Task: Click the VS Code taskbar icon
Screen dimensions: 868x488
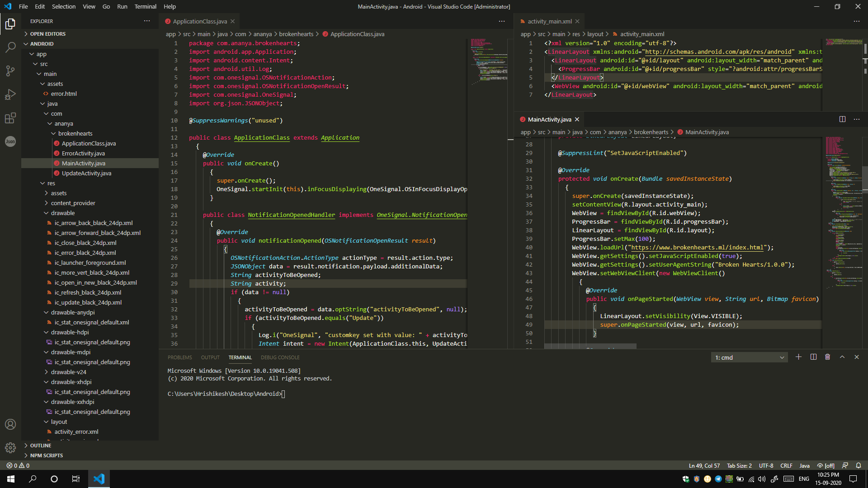Action: 99,479
